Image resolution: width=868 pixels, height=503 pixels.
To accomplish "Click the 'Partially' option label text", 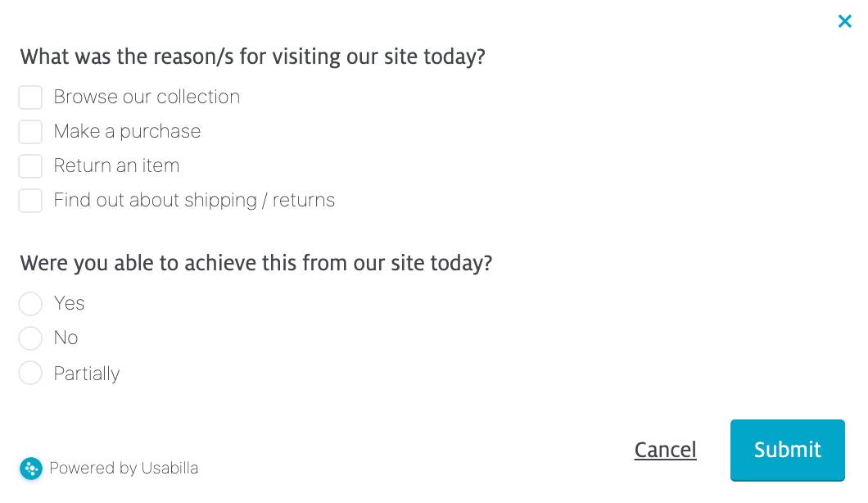I will click(x=87, y=374).
